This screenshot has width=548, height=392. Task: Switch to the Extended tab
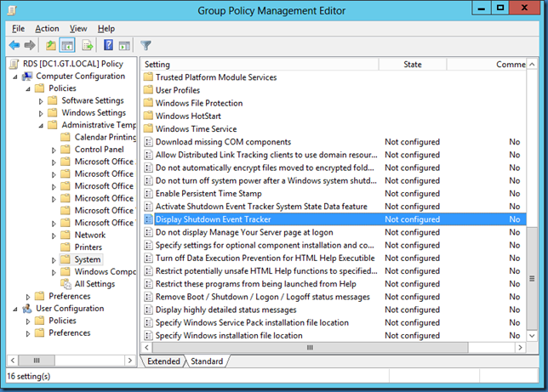[x=163, y=361]
